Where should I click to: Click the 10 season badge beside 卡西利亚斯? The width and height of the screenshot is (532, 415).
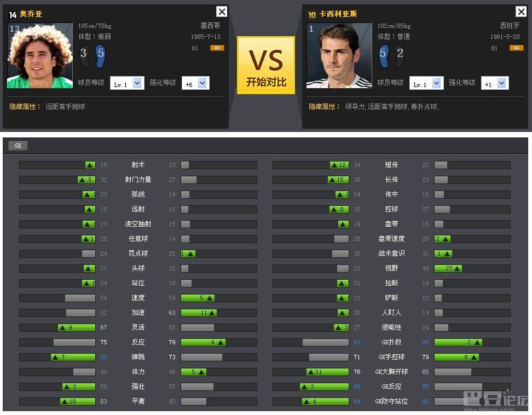pos(312,15)
